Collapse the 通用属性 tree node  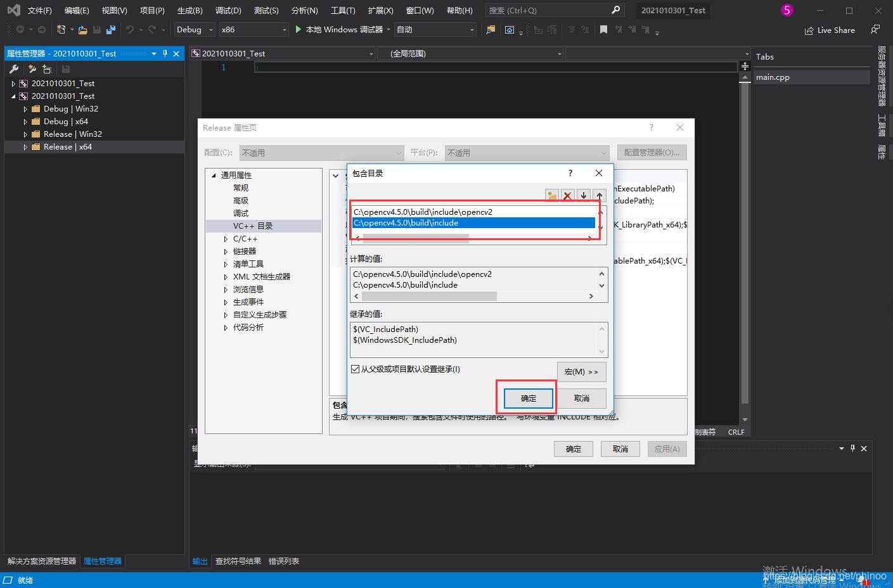pyautogui.click(x=214, y=176)
